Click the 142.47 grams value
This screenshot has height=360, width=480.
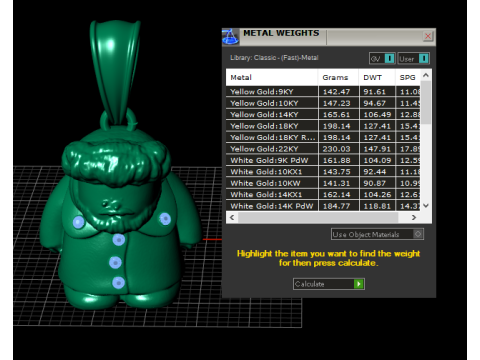(337, 92)
